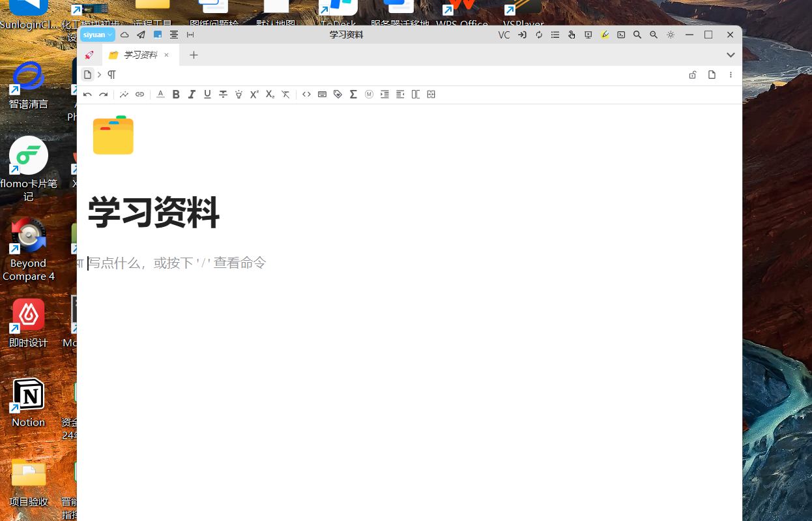Click the presentation screen icon
This screenshot has width=812, height=521.
tap(588, 35)
